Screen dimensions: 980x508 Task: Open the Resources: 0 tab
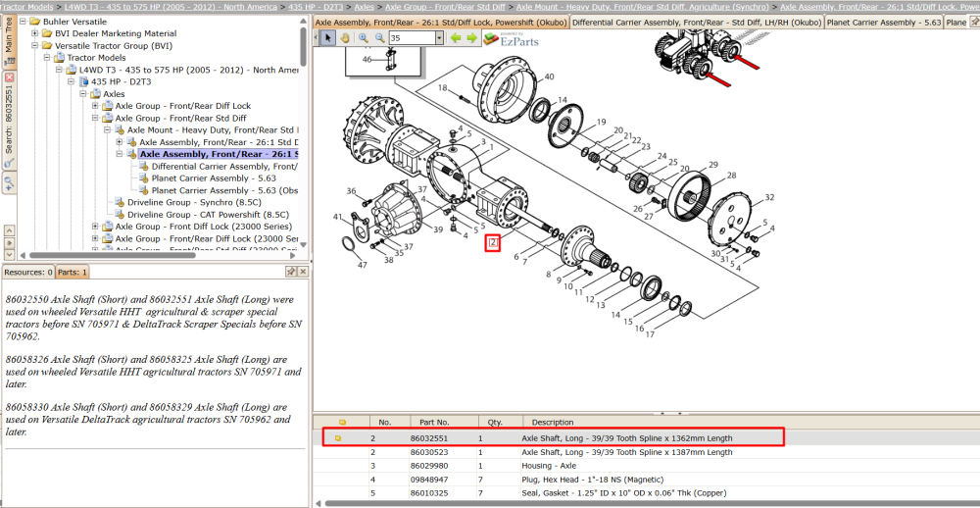[x=28, y=273]
